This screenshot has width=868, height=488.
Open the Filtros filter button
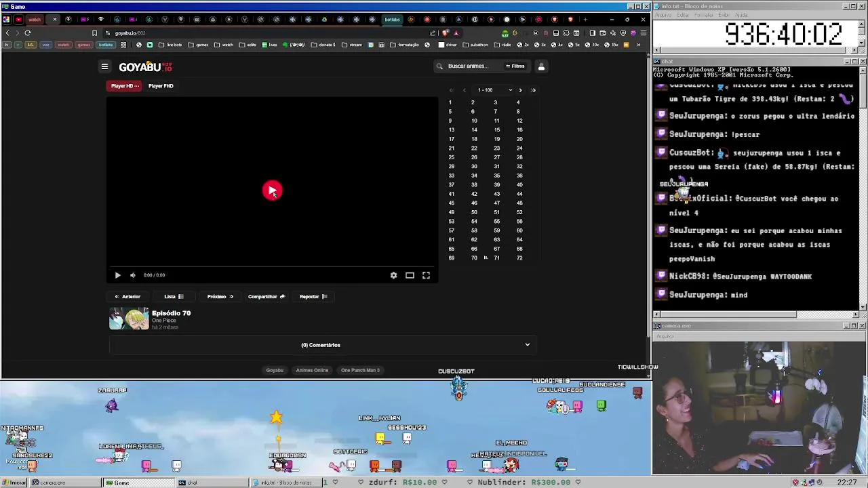coord(515,66)
